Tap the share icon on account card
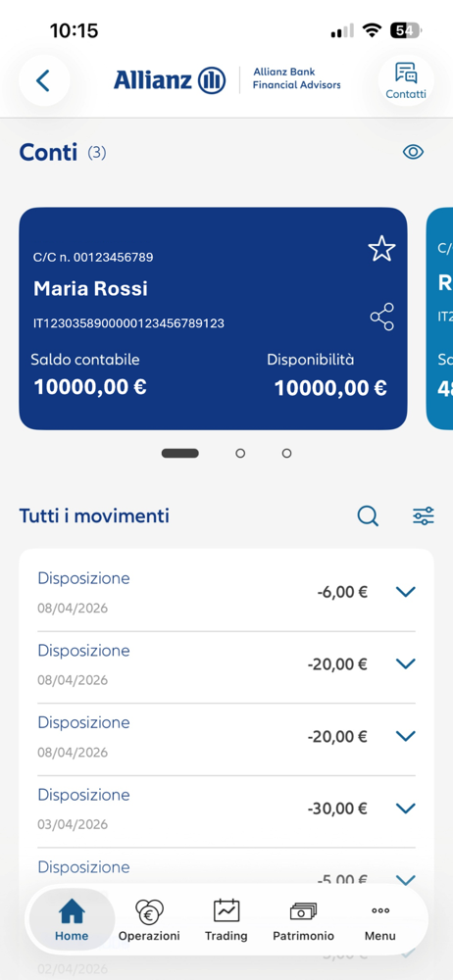The height and width of the screenshot is (980, 453). coord(381,317)
